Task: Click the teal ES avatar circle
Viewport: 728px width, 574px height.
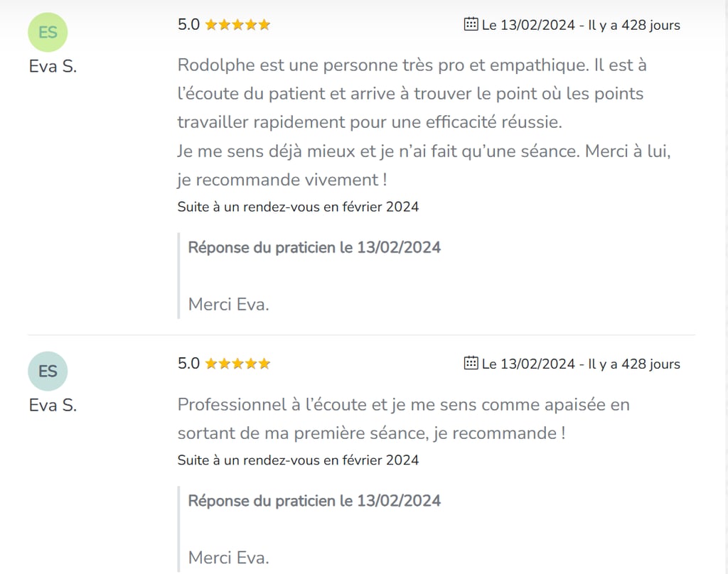Action: pyautogui.click(x=48, y=372)
